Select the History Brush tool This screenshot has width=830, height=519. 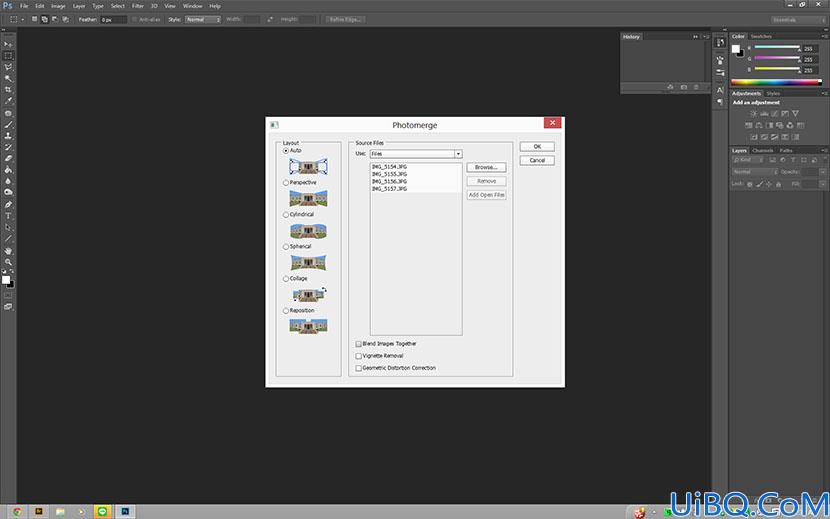tap(8, 147)
